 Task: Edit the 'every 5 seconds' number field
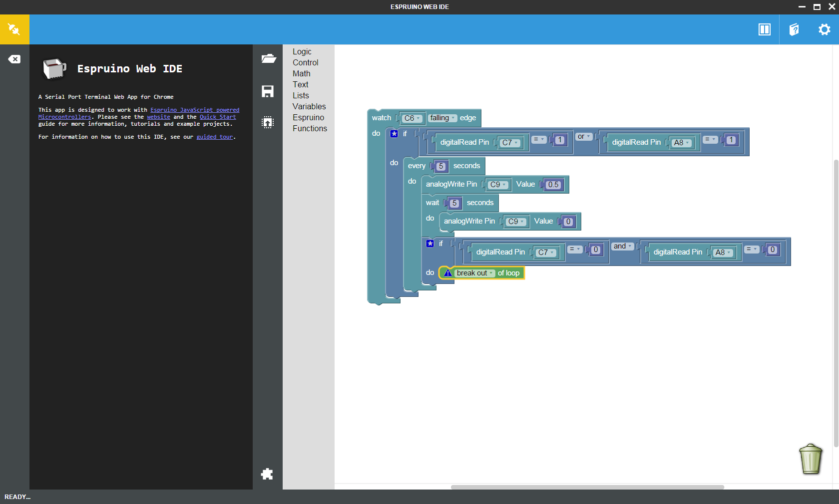(440, 166)
